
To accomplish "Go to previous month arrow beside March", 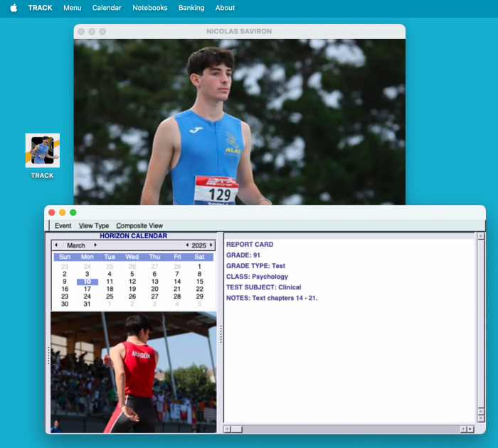I will pos(56,245).
